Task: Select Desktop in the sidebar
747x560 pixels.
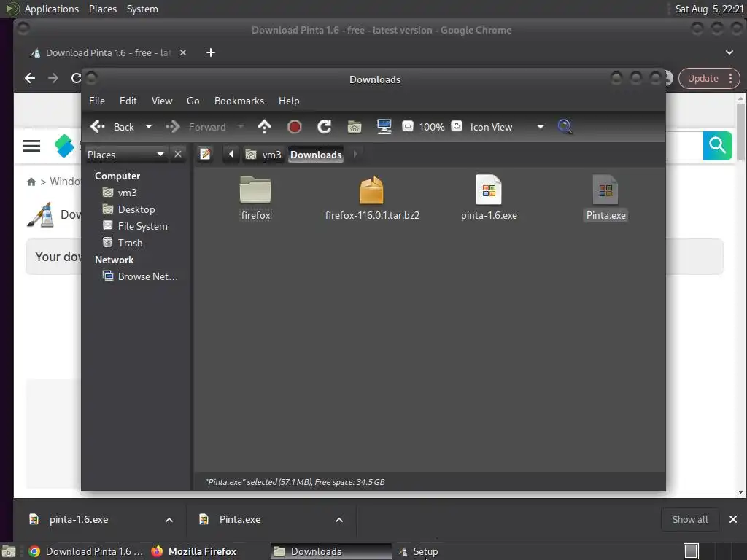Action: click(128, 209)
